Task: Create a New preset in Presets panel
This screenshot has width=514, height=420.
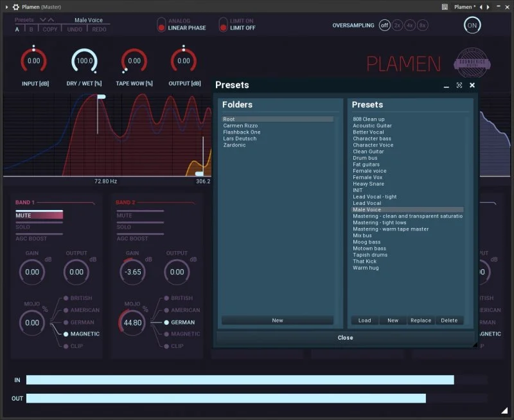Action: click(393, 320)
